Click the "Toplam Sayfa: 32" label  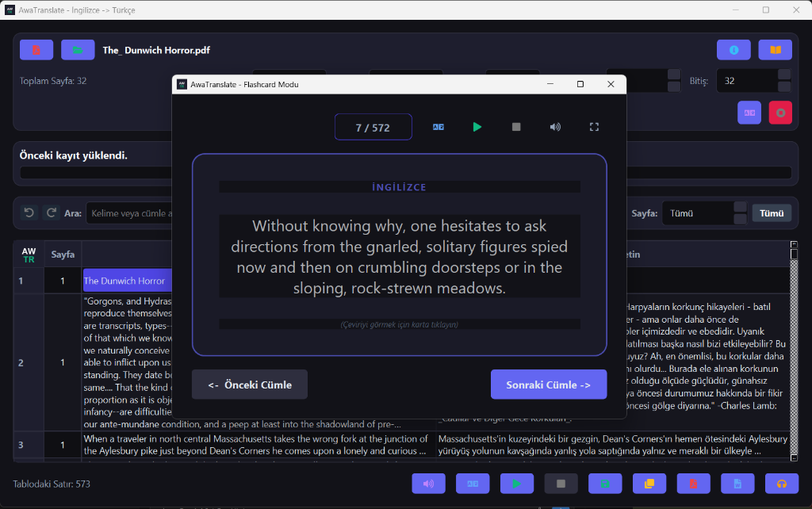(53, 81)
